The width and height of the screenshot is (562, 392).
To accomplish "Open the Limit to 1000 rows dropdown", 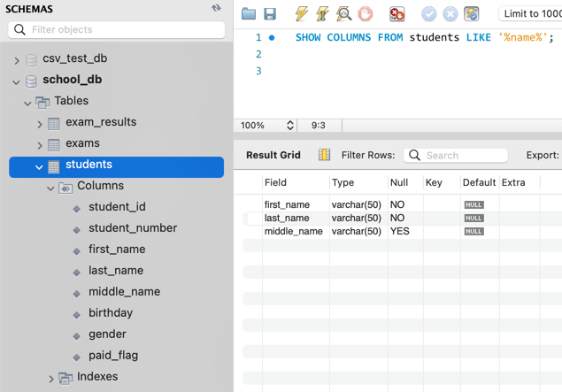I will coord(530,14).
